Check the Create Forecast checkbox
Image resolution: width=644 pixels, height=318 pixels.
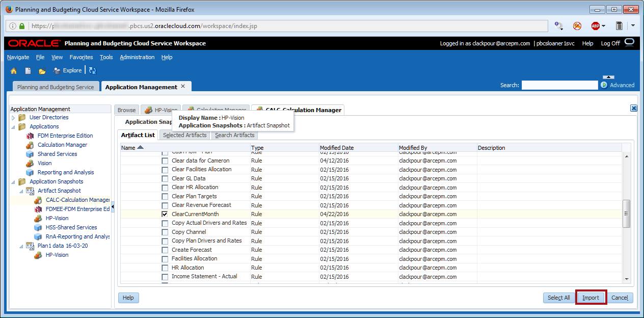[165, 250]
